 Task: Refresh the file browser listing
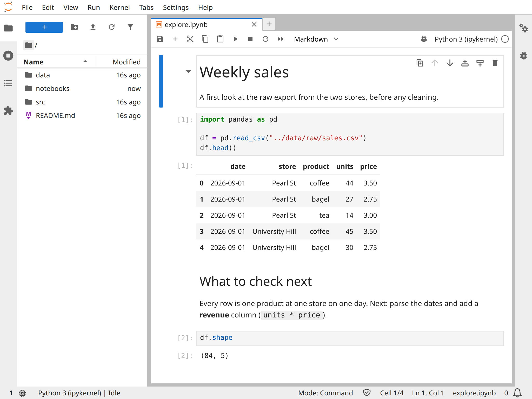point(112,27)
